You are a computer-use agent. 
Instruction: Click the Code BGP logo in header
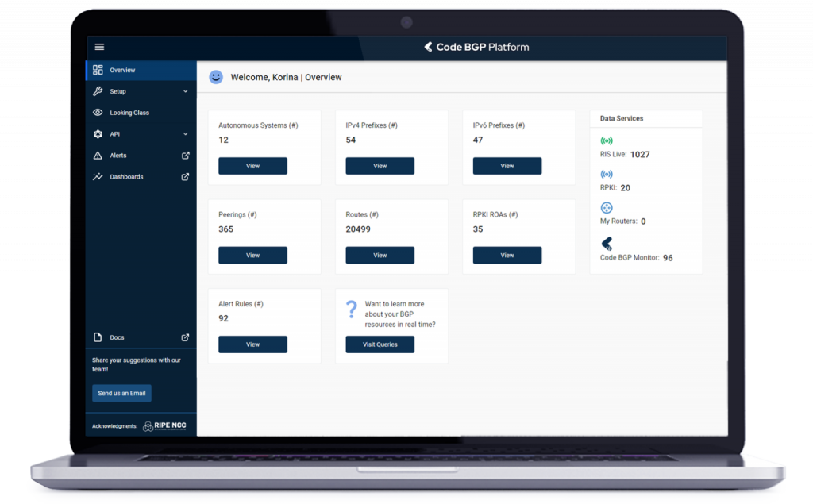(428, 47)
